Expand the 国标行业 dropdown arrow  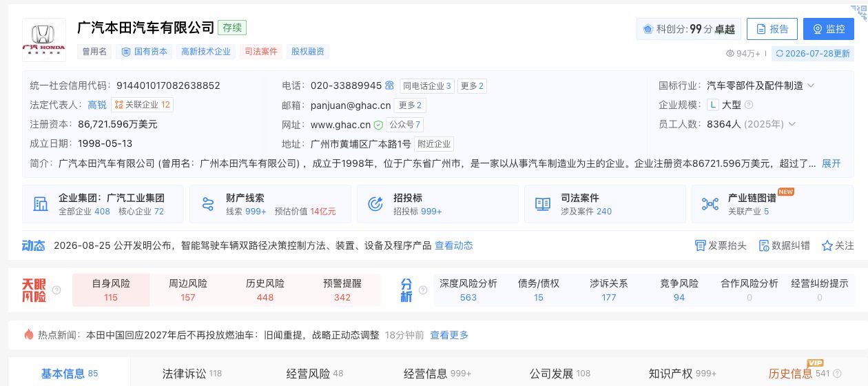[x=811, y=85]
